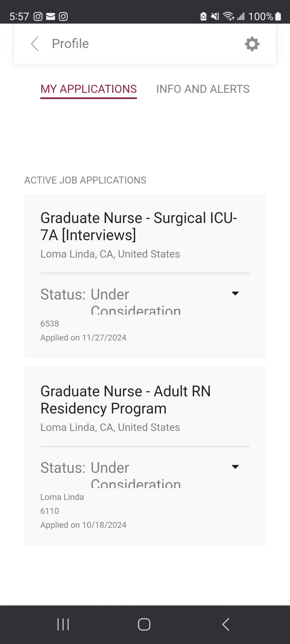The image size is (290, 644).
Task: Tap the Profile header title
Action: click(x=70, y=44)
